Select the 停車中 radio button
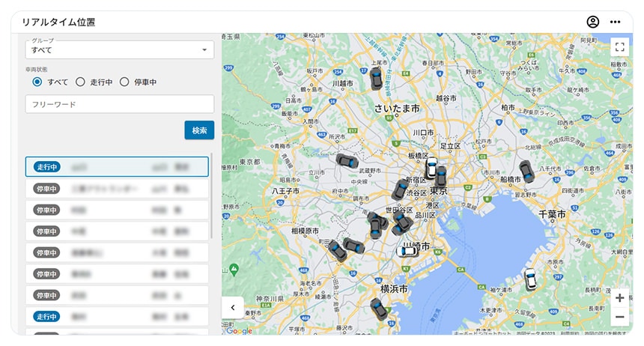Viewport: 644px width, 346px height. point(124,82)
